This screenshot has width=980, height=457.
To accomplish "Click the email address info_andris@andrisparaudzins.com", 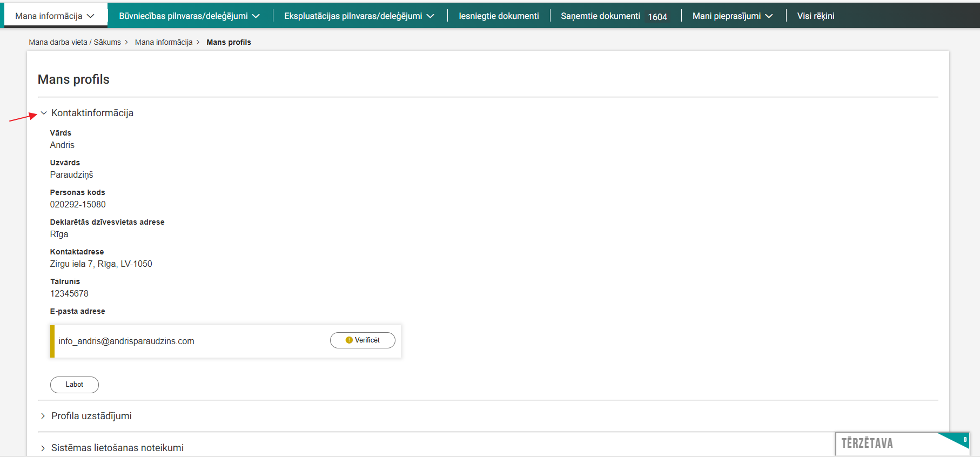I will pyautogui.click(x=126, y=341).
